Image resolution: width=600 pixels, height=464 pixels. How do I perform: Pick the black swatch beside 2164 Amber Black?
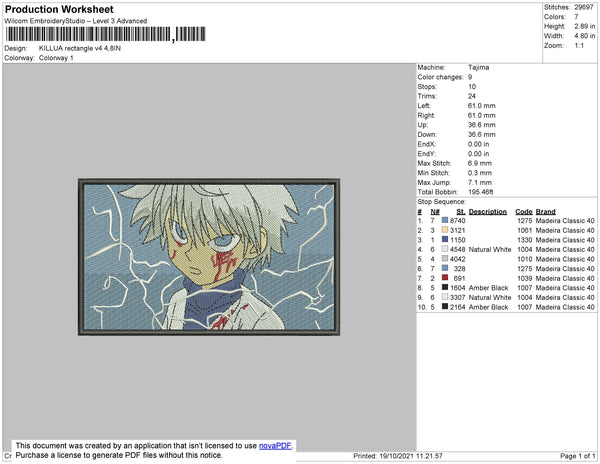[x=445, y=306]
